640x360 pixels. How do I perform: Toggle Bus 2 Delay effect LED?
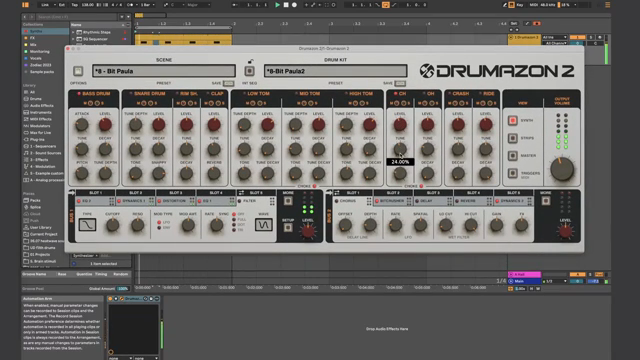[x=417, y=201]
